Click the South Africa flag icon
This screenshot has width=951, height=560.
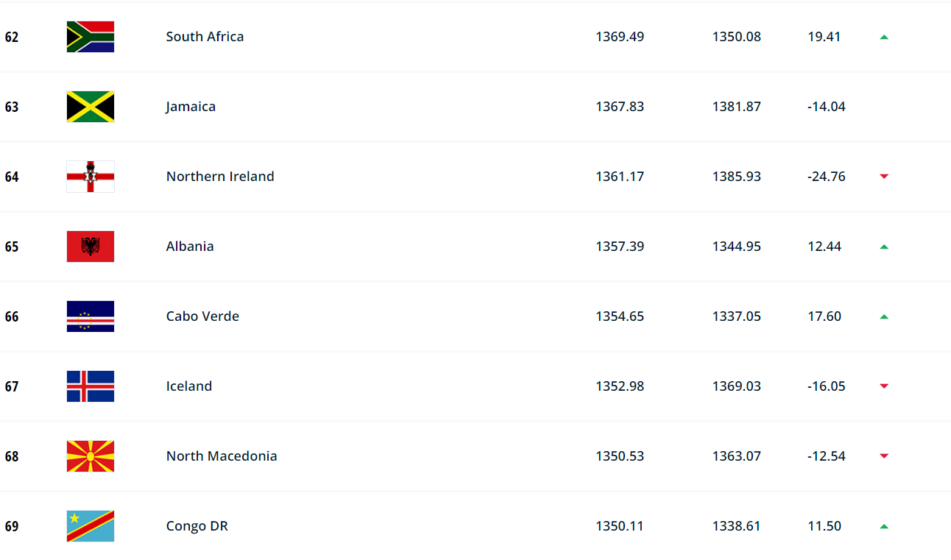pyautogui.click(x=91, y=37)
